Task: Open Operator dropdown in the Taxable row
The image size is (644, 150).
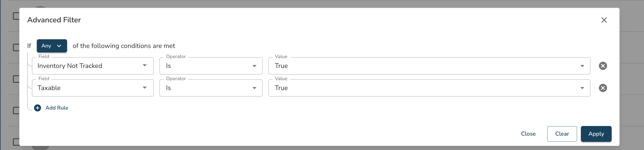Action: 211,88
